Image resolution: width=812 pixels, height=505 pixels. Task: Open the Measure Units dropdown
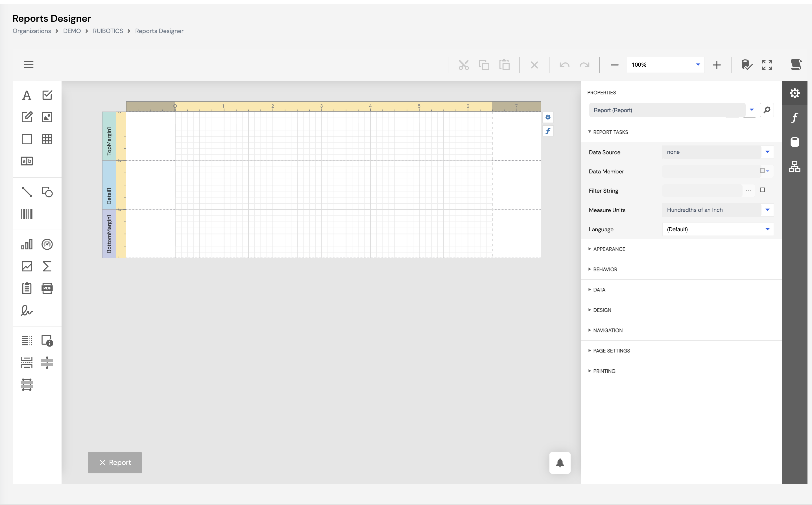767,210
